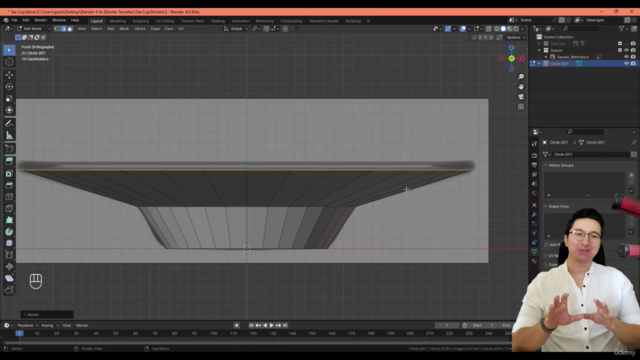This screenshot has width=640, height=360.
Task: Switch to the Sculpting workspace tab
Action: 140,21
